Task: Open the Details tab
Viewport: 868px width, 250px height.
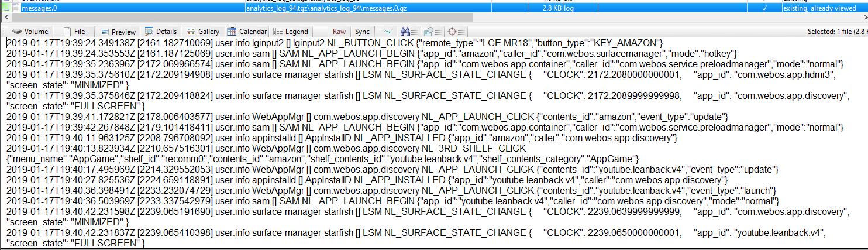Action: coord(161,32)
